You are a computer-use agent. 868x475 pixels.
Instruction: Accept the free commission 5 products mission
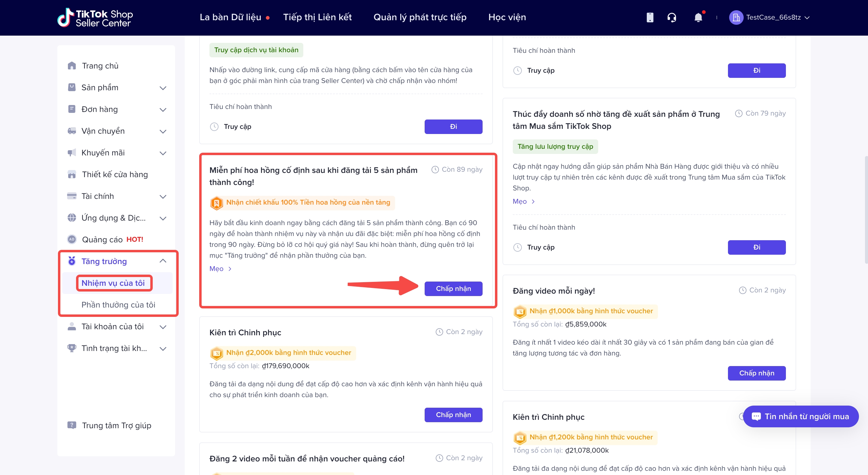coord(453,289)
